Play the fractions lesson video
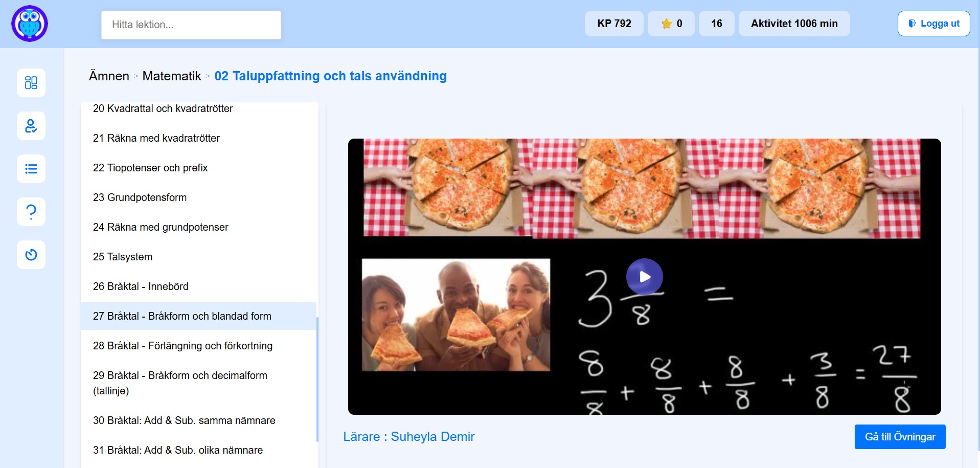Viewport: 980px width, 468px height. pos(644,277)
